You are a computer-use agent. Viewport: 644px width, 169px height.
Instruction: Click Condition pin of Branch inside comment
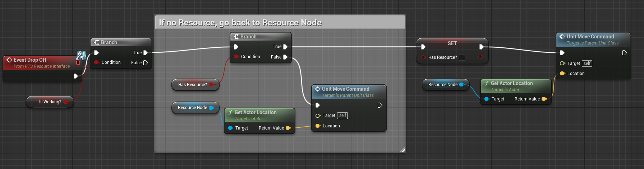click(236, 57)
